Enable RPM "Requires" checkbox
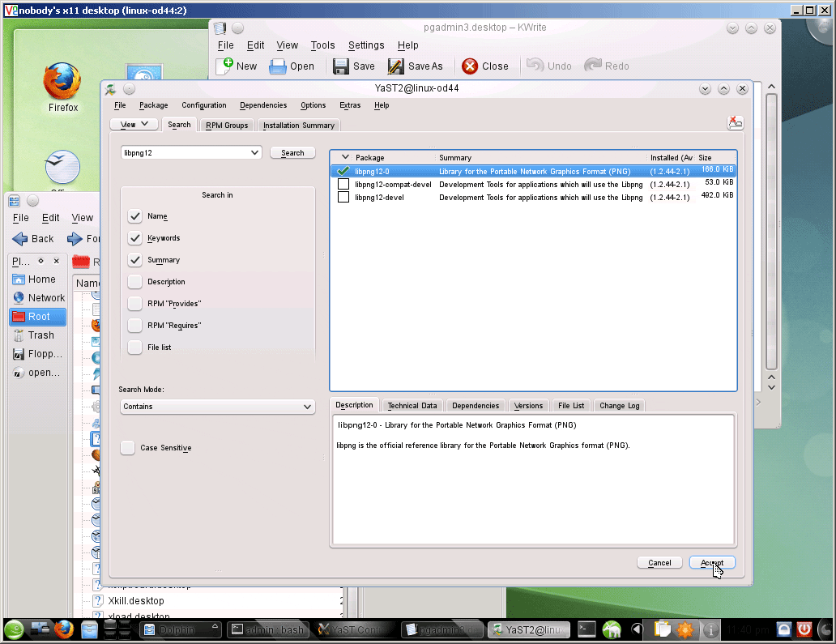Image resolution: width=836 pixels, height=644 pixels. pos(135,326)
